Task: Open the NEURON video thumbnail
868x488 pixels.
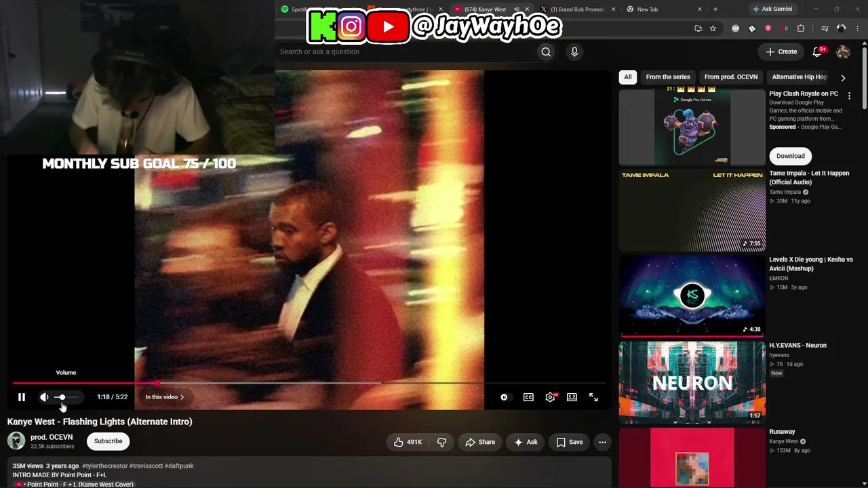Action: tap(692, 382)
